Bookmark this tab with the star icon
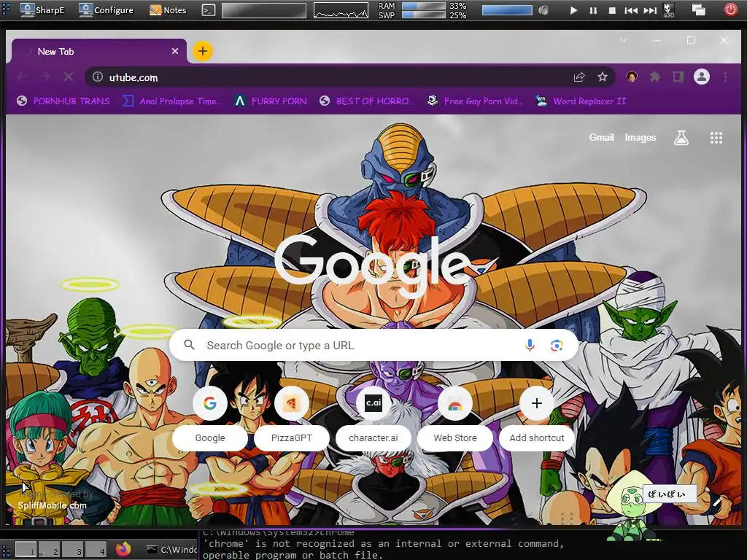The width and height of the screenshot is (747, 560). 602,77
